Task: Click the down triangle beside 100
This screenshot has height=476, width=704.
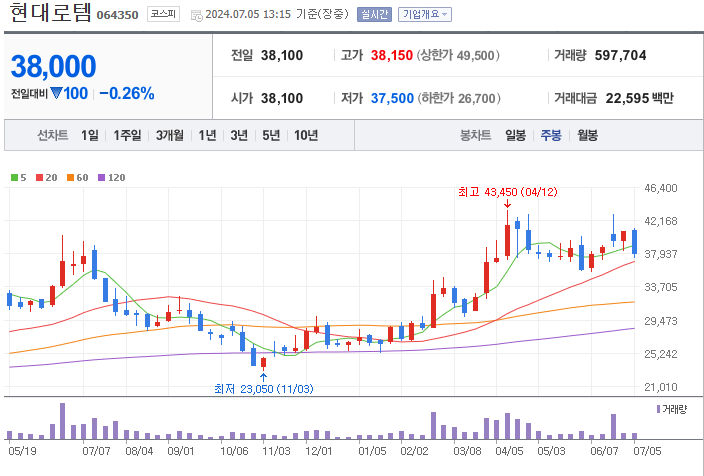Action: pyautogui.click(x=56, y=93)
